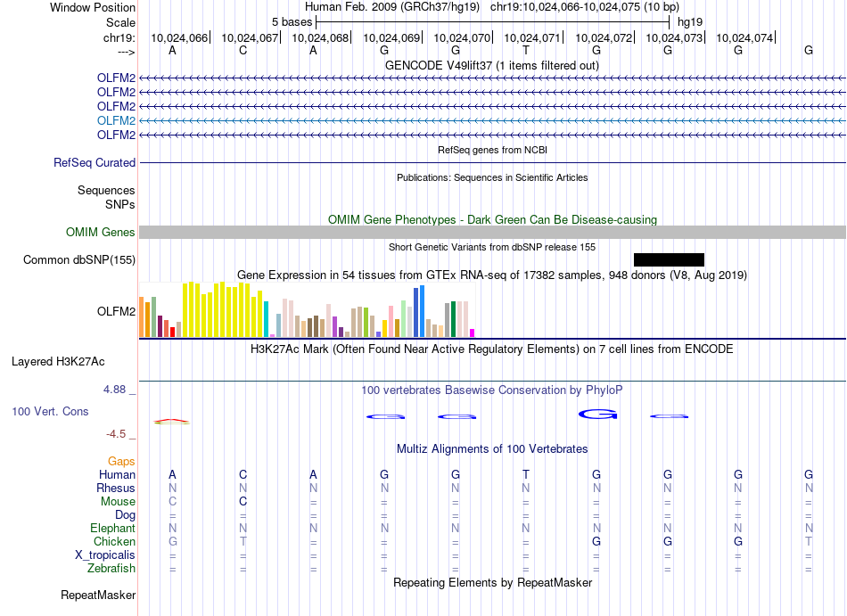Select the Zebrafish species label

tap(111, 569)
